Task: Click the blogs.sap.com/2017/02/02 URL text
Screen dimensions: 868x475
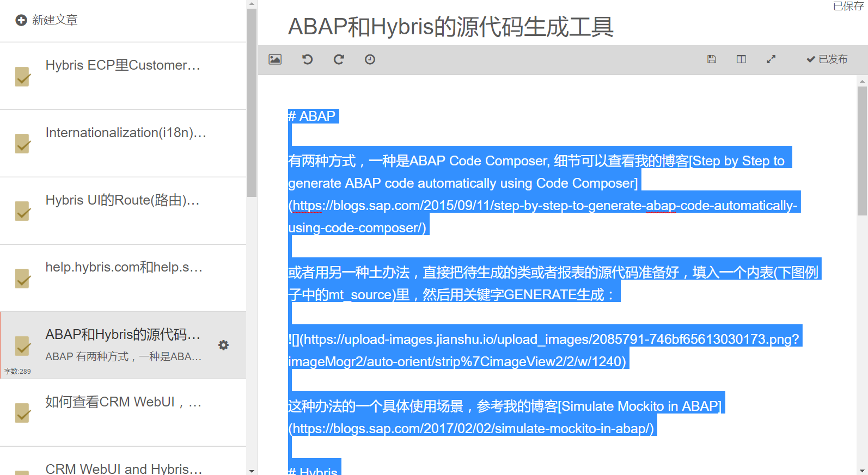Action: click(471, 429)
